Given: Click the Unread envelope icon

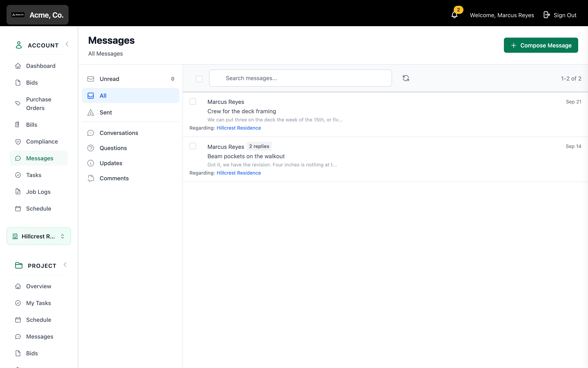Looking at the screenshot, I should [x=91, y=79].
